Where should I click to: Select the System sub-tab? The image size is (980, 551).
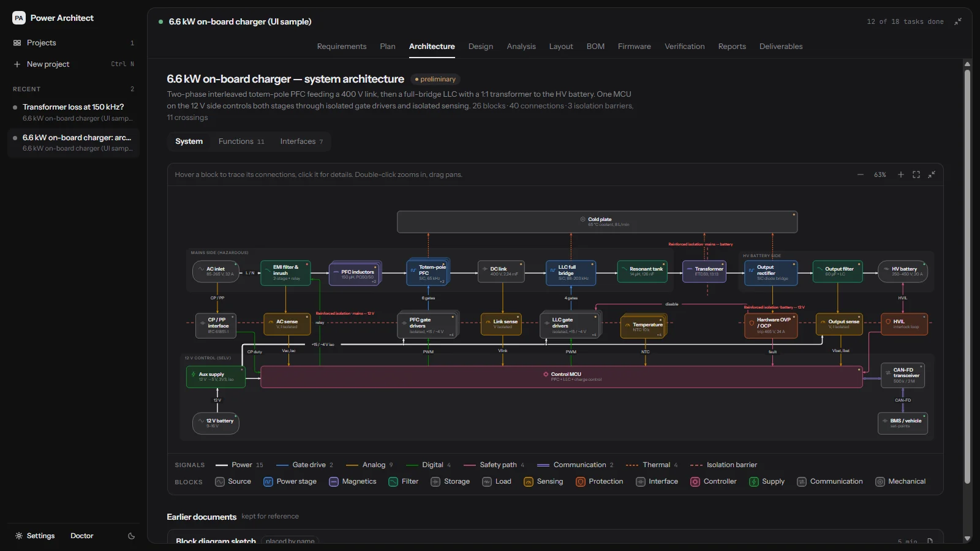click(189, 141)
